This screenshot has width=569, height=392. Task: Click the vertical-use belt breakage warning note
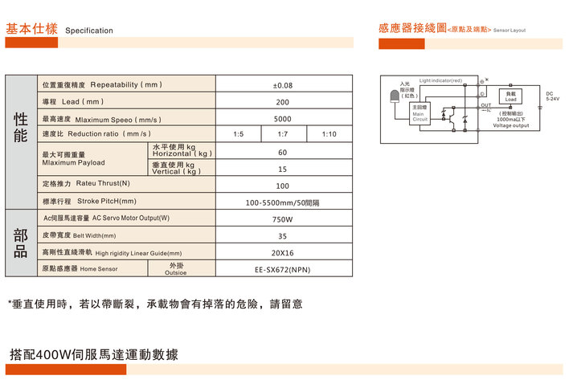pyautogui.click(x=155, y=304)
